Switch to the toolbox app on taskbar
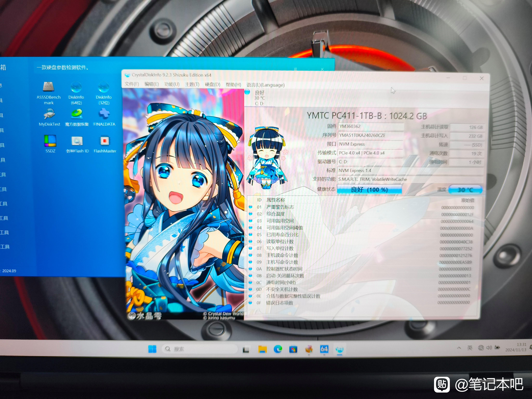This screenshot has width=532, height=399. click(309, 349)
